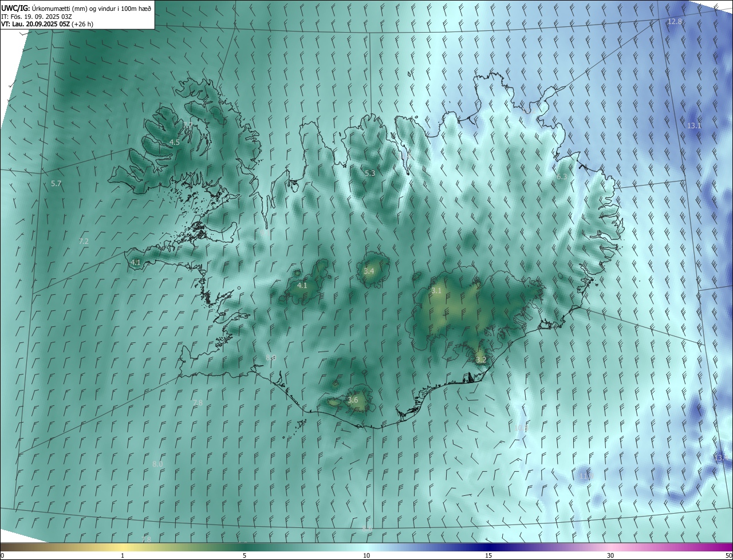Screen dimensions: 733x560
Task: Click the '3.4' value on the Hofsjökull glacier
Action: pyautogui.click(x=369, y=271)
